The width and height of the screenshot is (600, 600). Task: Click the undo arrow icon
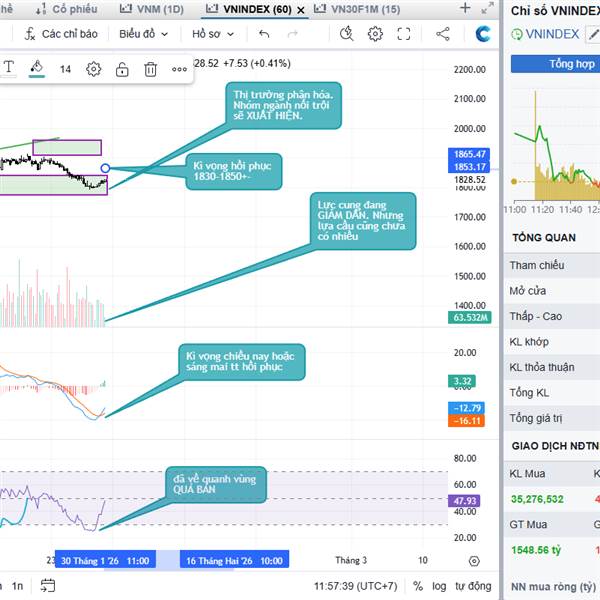(264, 34)
